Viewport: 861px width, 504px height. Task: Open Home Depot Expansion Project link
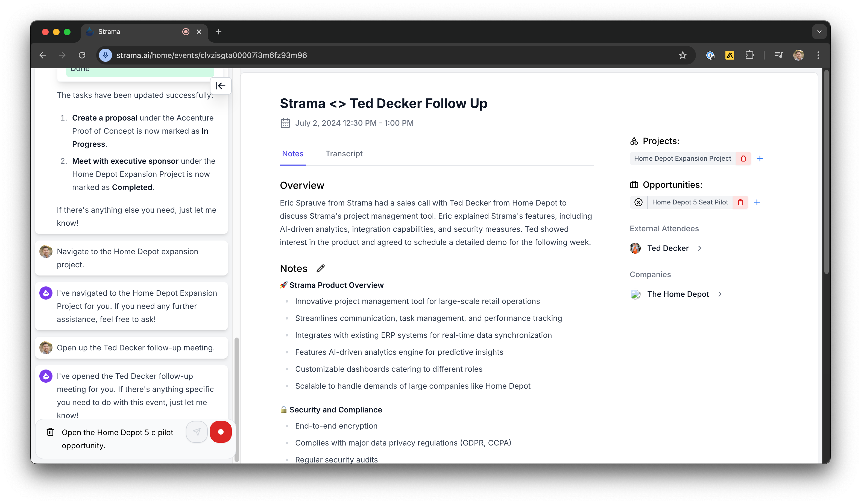click(x=682, y=159)
